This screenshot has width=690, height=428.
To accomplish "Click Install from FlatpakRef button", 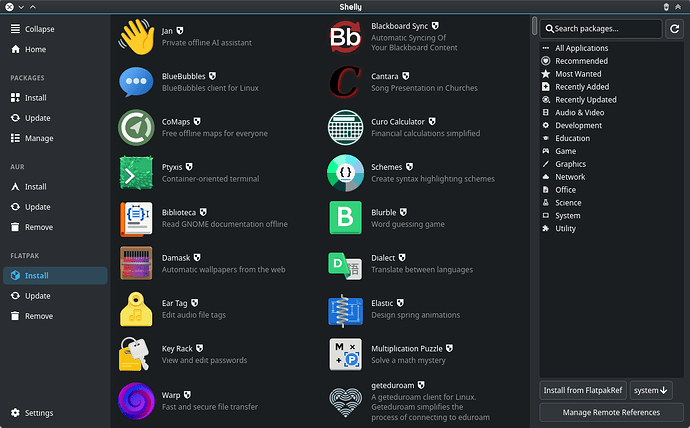I will pyautogui.click(x=583, y=390).
